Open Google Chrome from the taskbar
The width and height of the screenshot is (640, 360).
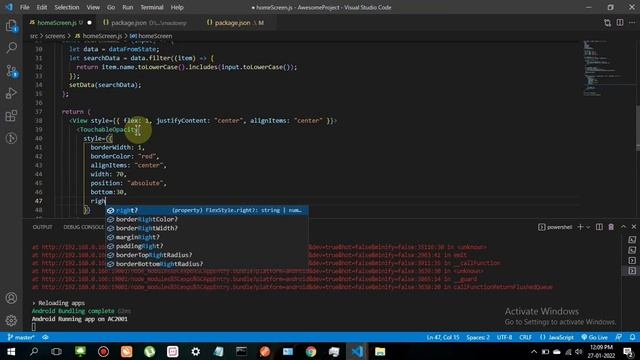(x=311, y=351)
